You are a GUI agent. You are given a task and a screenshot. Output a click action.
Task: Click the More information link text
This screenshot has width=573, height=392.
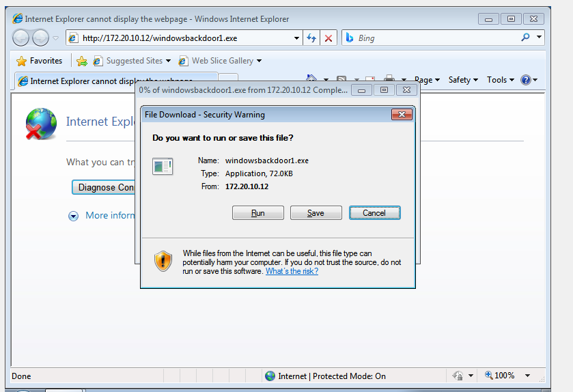click(110, 215)
